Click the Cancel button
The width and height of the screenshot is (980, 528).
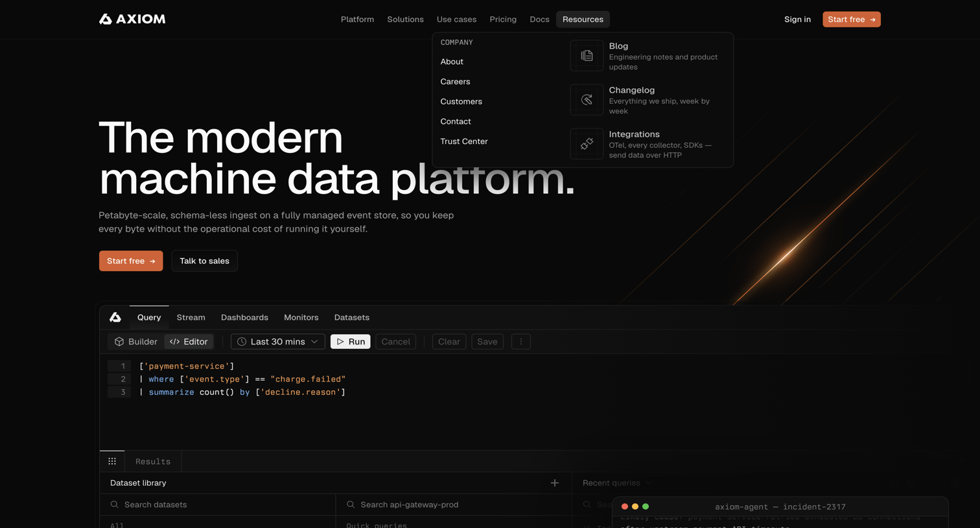395,342
